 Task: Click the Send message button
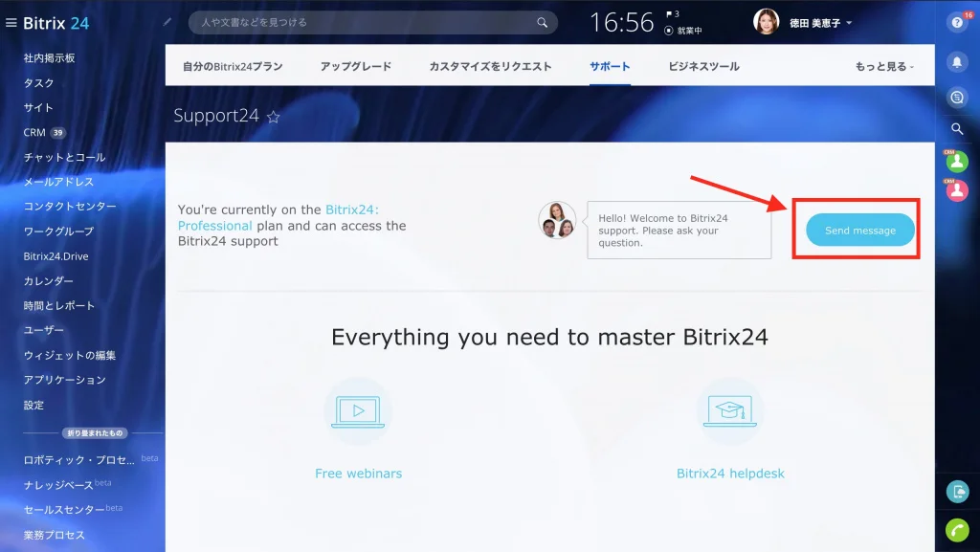pos(860,230)
